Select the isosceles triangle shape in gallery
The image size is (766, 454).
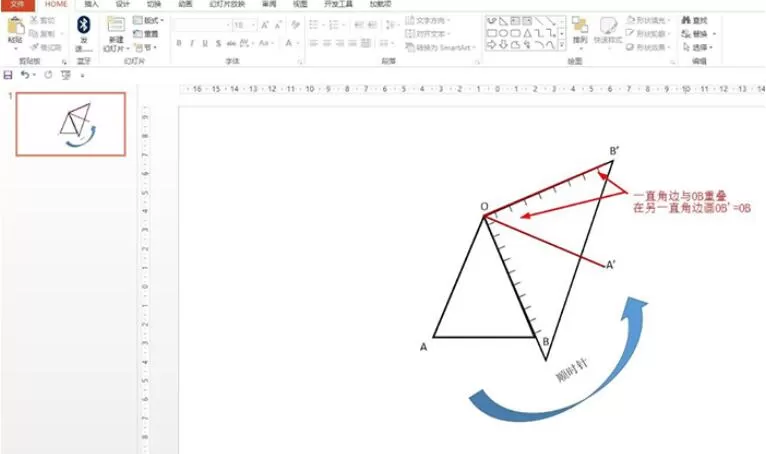click(528, 33)
